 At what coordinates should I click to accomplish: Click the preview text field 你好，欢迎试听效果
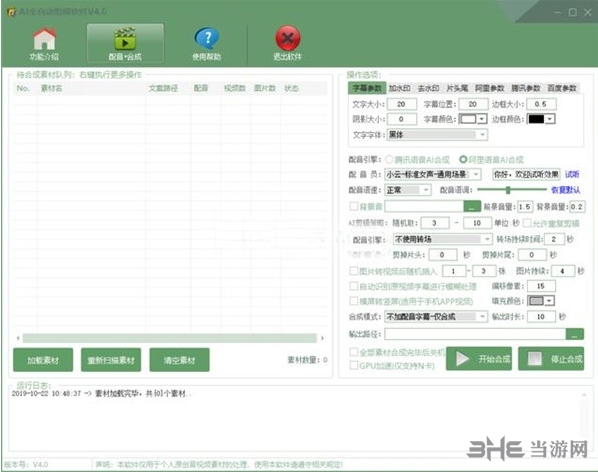coord(526,175)
